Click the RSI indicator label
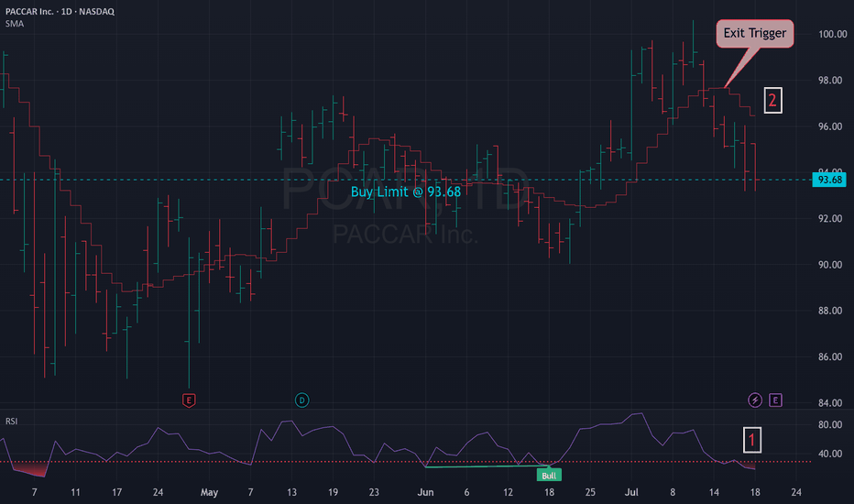This screenshot has width=854, height=504. (x=11, y=422)
